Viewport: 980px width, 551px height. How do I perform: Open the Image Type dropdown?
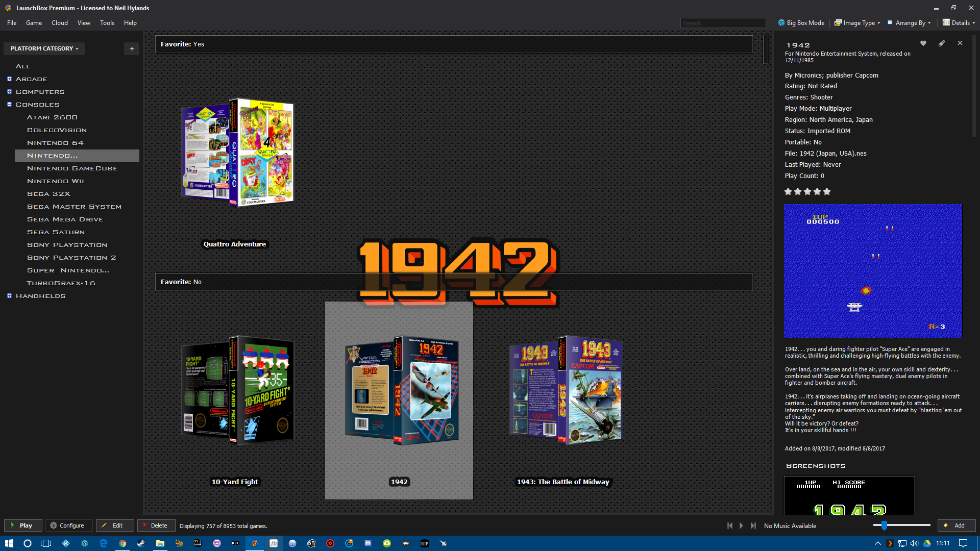tap(857, 23)
